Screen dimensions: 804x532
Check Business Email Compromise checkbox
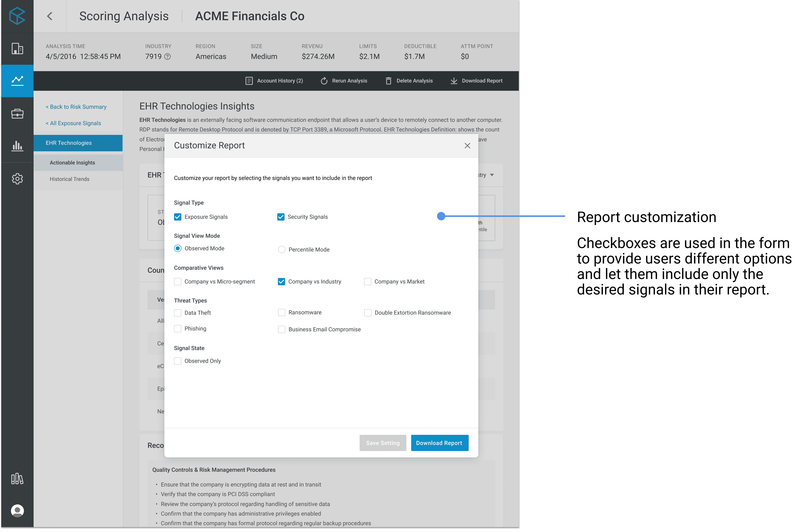282,329
